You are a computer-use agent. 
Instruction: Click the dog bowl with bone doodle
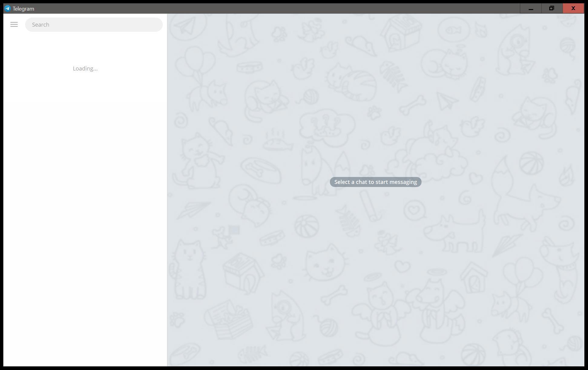[x=261, y=170]
